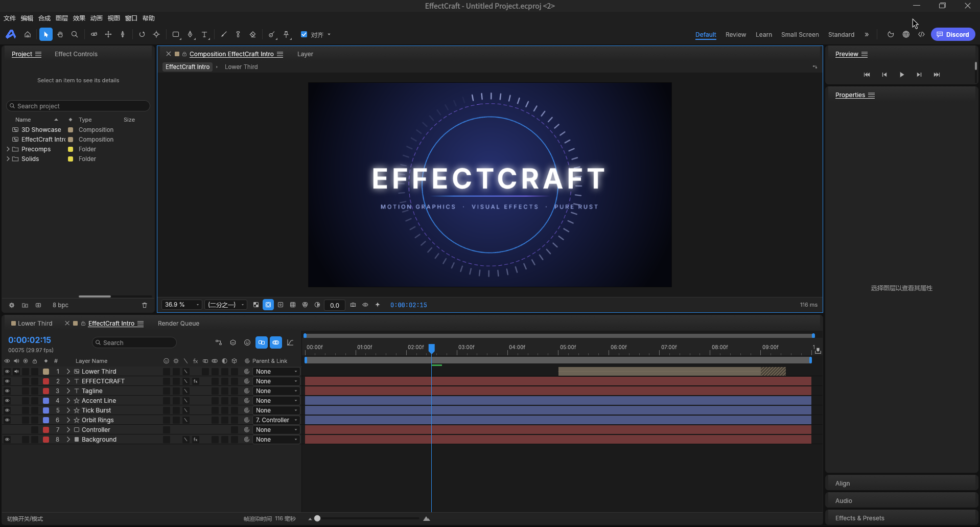Hide the Background layer eye icon
This screenshot has height=527, width=980.
pyautogui.click(x=7, y=440)
